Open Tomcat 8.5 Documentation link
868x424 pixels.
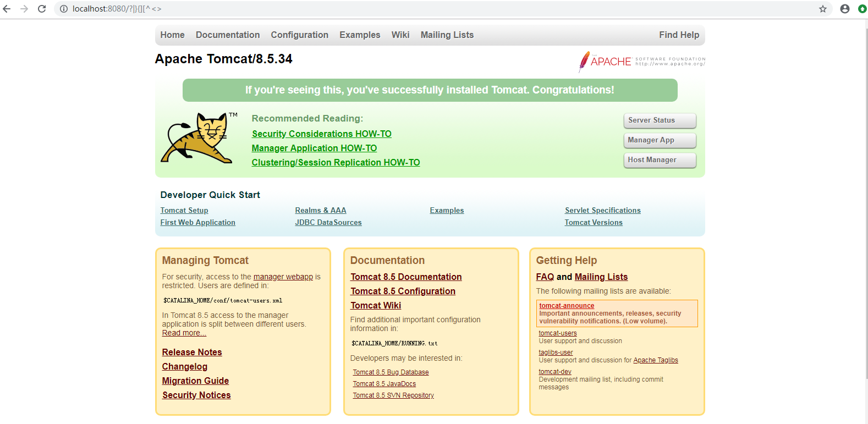(x=406, y=277)
